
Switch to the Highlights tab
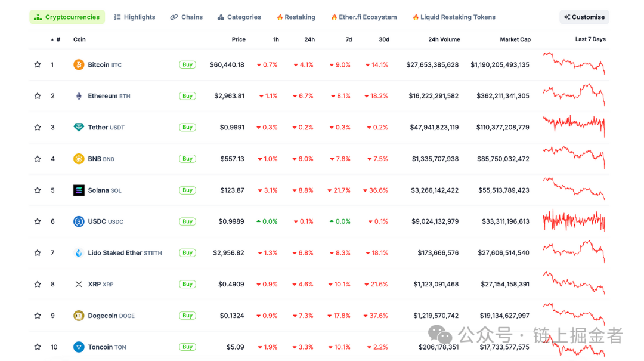tap(135, 17)
